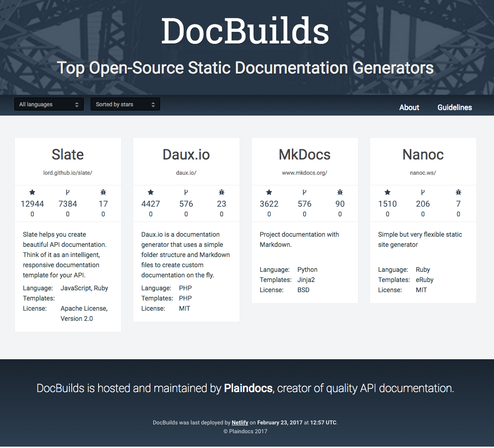Screen dimensions: 494x448
Task: Click the star icon on Nanoc card
Action: pyautogui.click(x=388, y=192)
